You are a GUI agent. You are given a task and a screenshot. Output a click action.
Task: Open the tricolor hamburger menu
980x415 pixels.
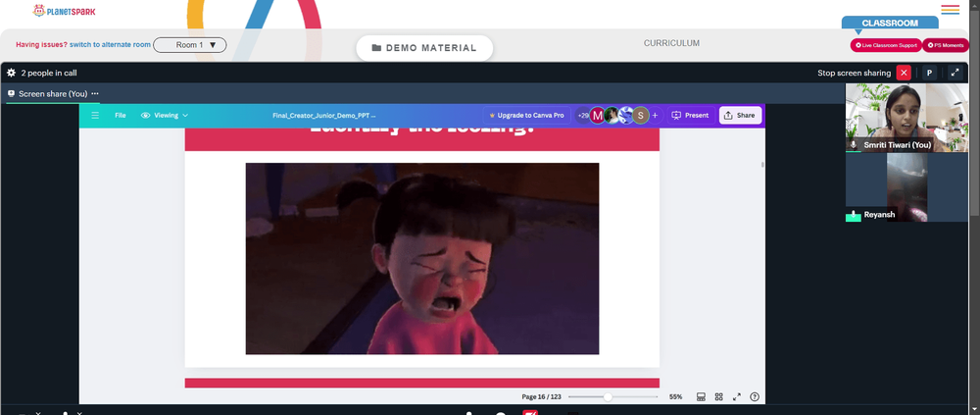pos(950,10)
